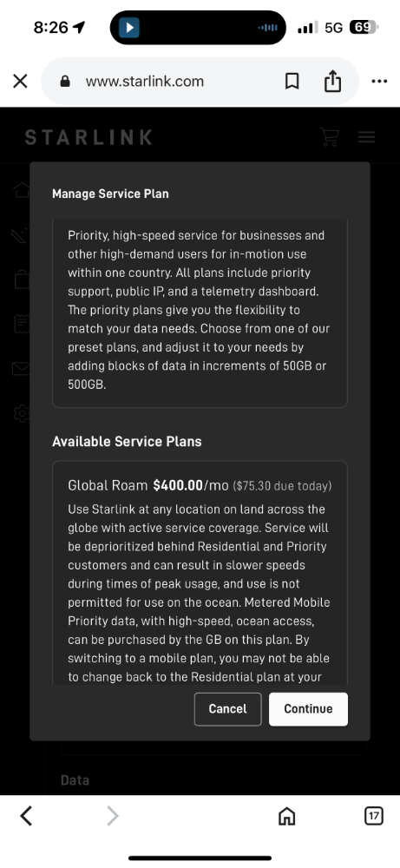This screenshot has width=400, height=868.
Task: Select the Global Roam service plan
Action: click(x=200, y=573)
